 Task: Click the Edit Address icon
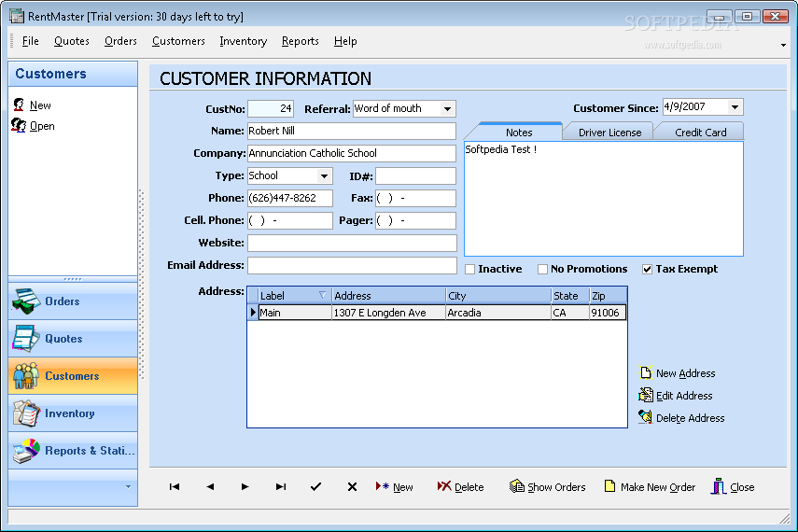[645, 395]
